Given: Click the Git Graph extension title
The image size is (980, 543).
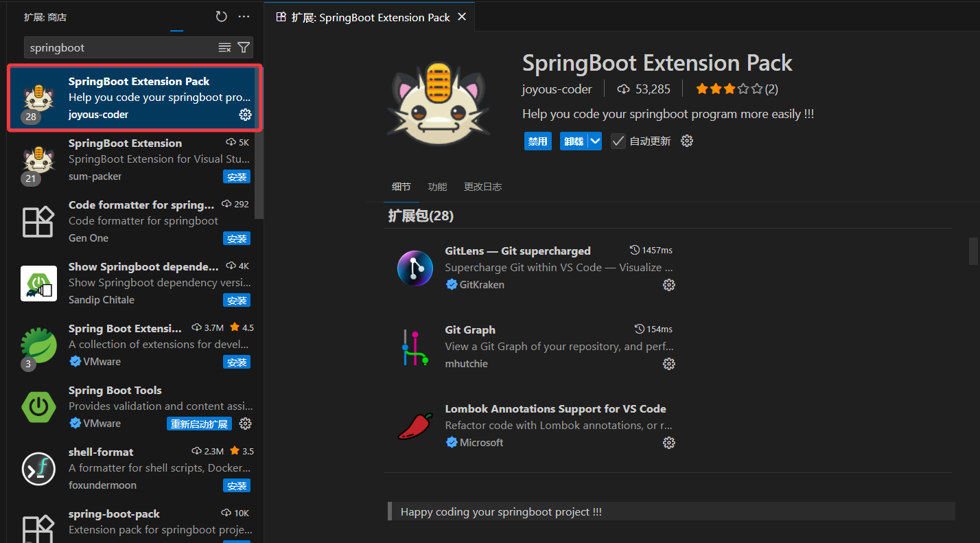Looking at the screenshot, I should [x=470, y=330].
